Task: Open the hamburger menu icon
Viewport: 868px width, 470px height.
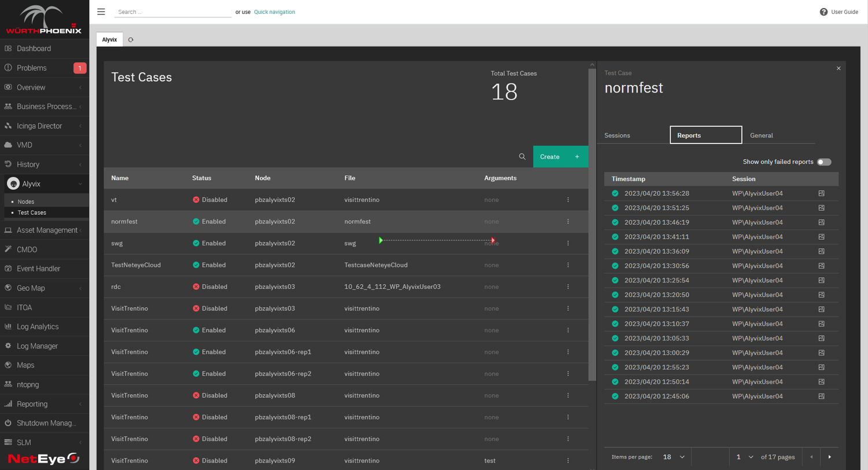Action: click(x=101, y=12)
